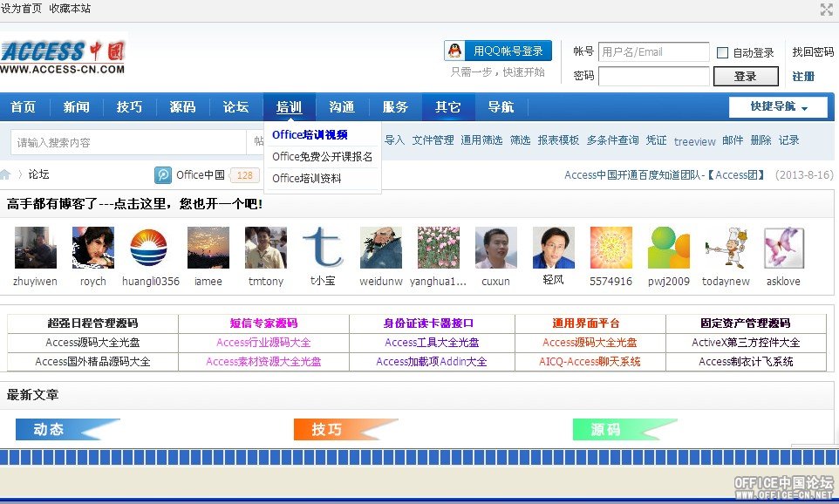839x504 pixels.
Task: Open the 首页 nav tab
Action: click(x=23, y=107)
